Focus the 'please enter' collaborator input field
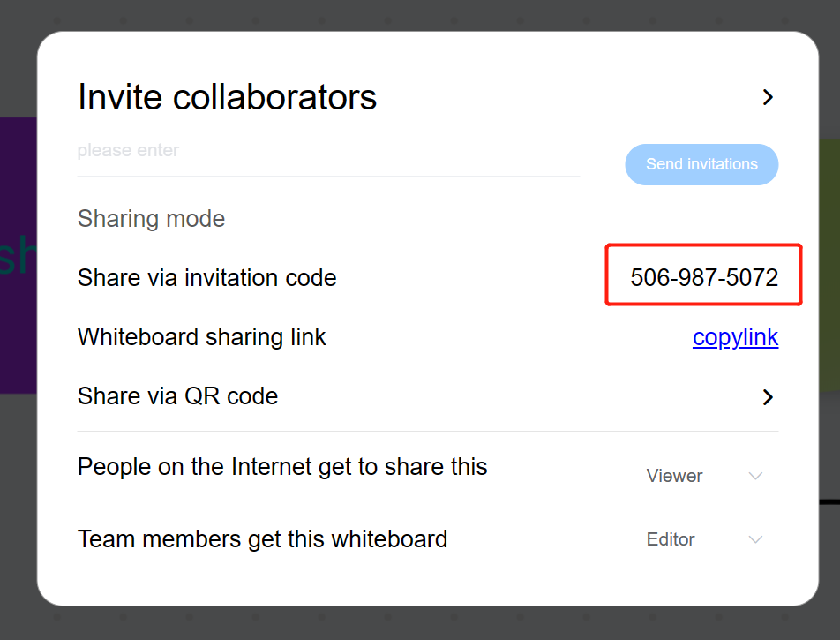This screenshot has height=640, width=840. pyautogui.click(x=328, y=151)
